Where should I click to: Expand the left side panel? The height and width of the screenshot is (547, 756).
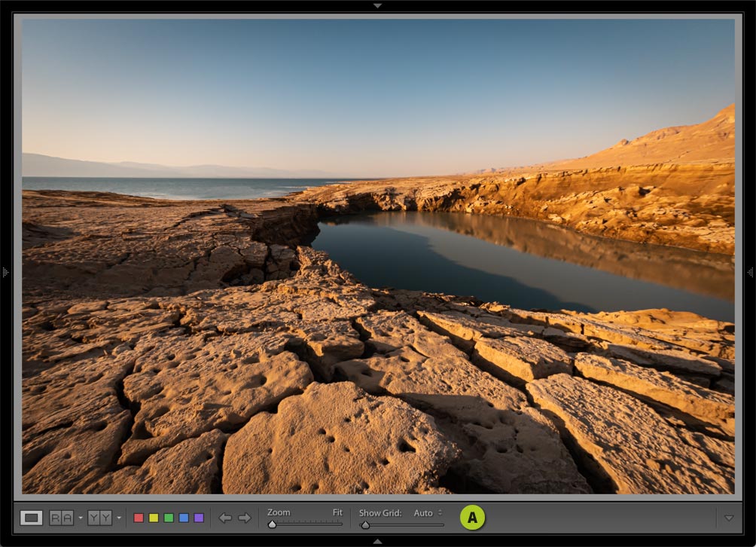pos(5,273)
